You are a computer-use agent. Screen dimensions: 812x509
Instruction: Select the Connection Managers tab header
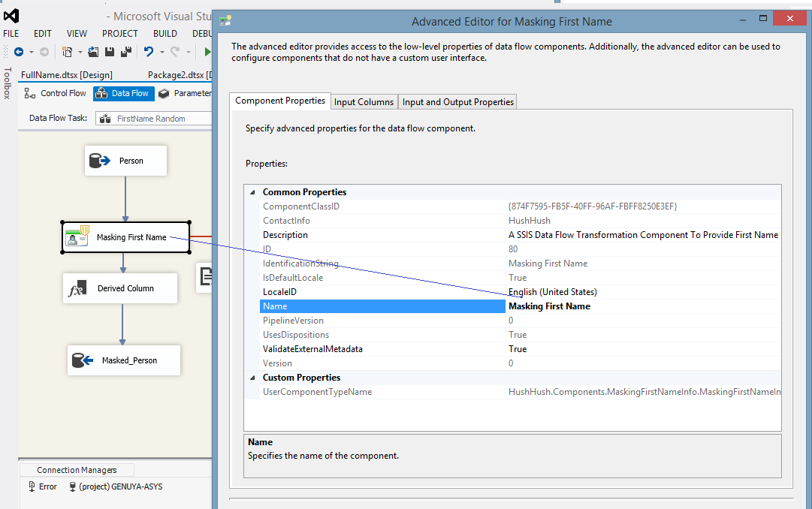point(77,470)
